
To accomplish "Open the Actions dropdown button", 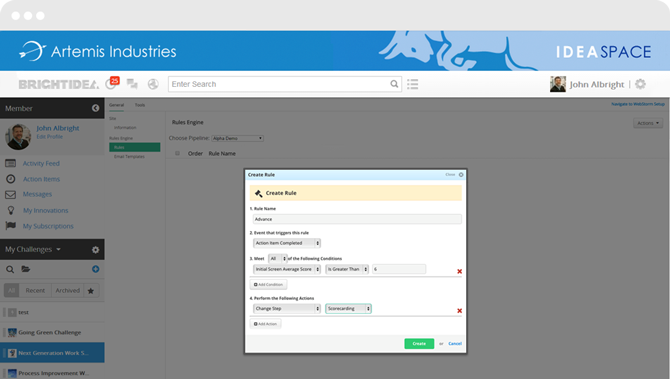I will pyautogui.click(x=648, y=123).
